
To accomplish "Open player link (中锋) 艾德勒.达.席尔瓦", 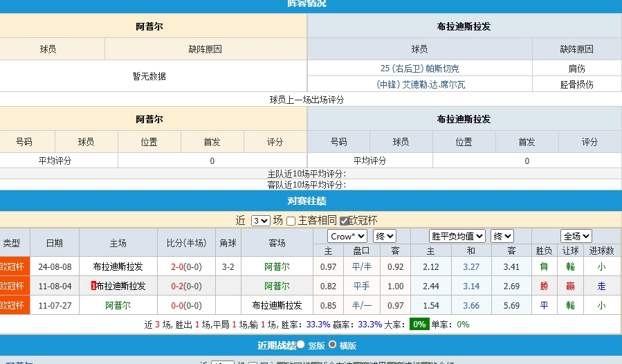I will pyautogui.click(x=421, y=84).
